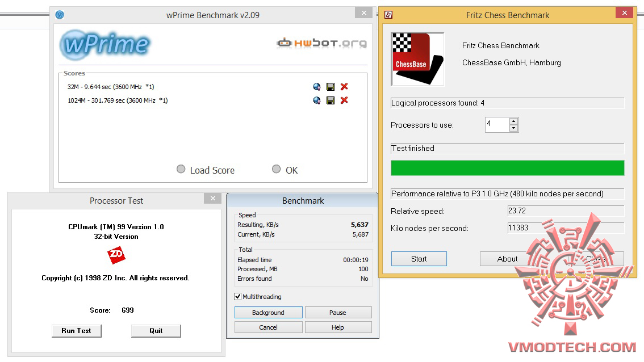Click the Test finished status field
Viewport: 644px width, 362px height.
(x=507, y=148)
